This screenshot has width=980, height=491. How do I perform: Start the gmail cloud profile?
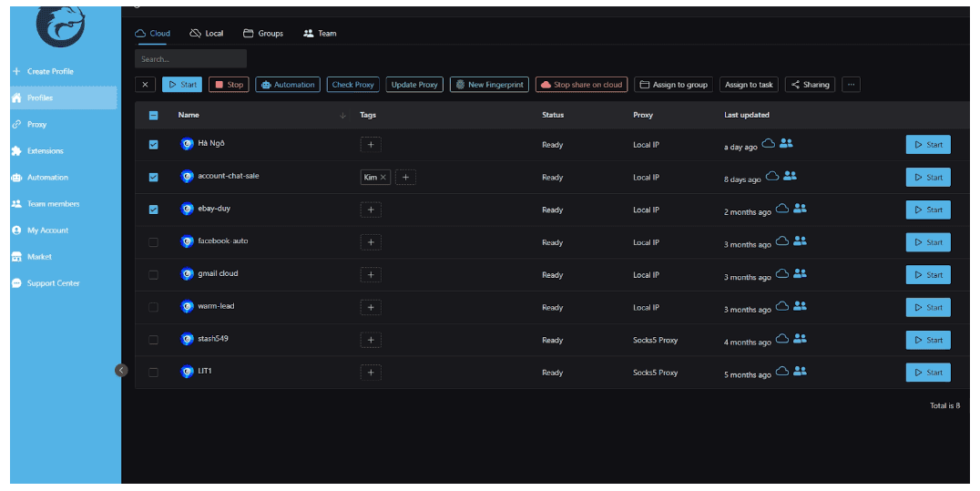coord(927,275)
